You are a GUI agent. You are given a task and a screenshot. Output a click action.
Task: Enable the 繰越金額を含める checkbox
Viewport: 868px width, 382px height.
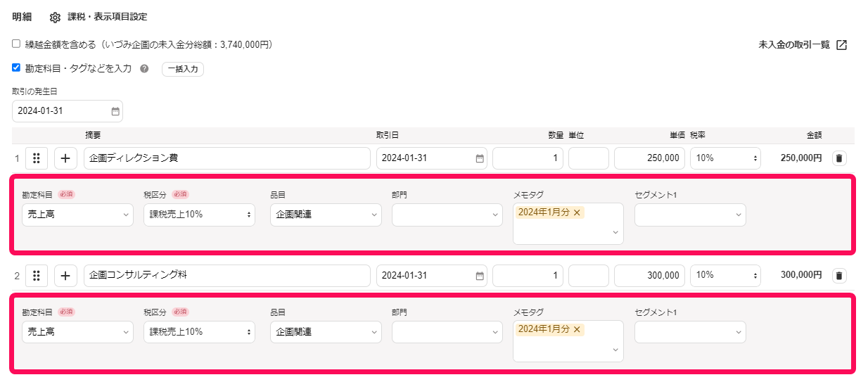[x=16, y=44]
